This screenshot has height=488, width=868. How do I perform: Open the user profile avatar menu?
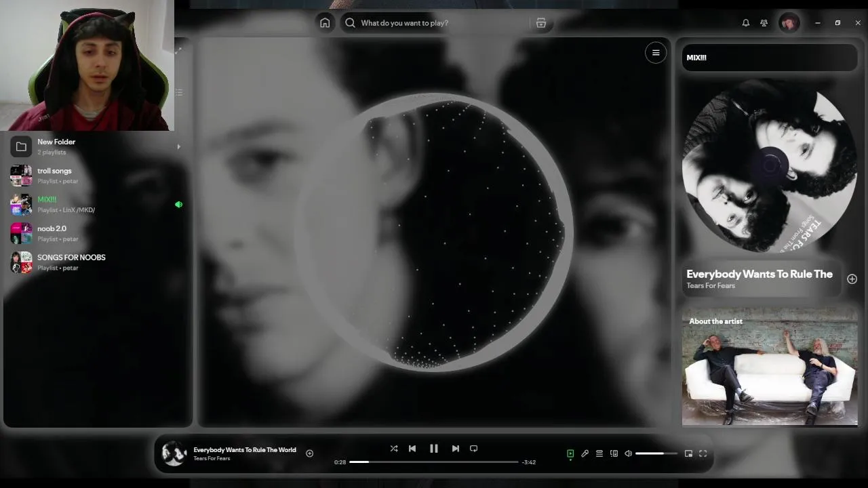(789, 23)
